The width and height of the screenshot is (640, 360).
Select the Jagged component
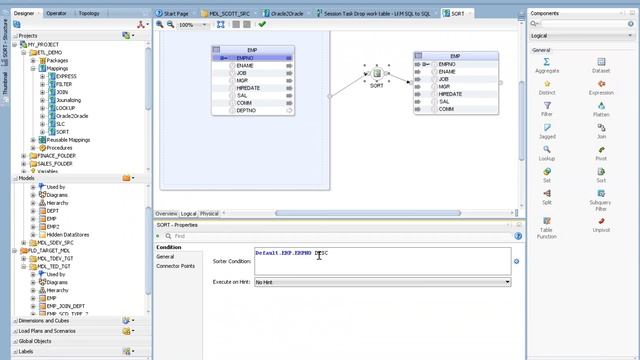point(547,131)
